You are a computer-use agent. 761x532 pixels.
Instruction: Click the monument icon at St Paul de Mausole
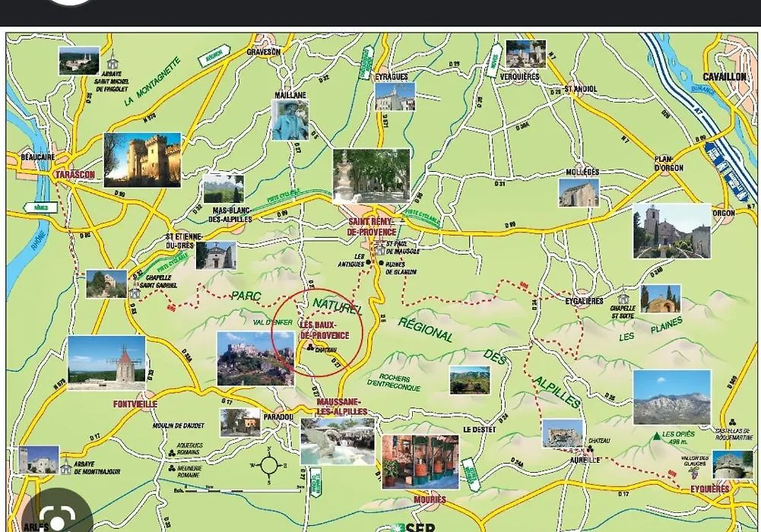tap(380, 249)
